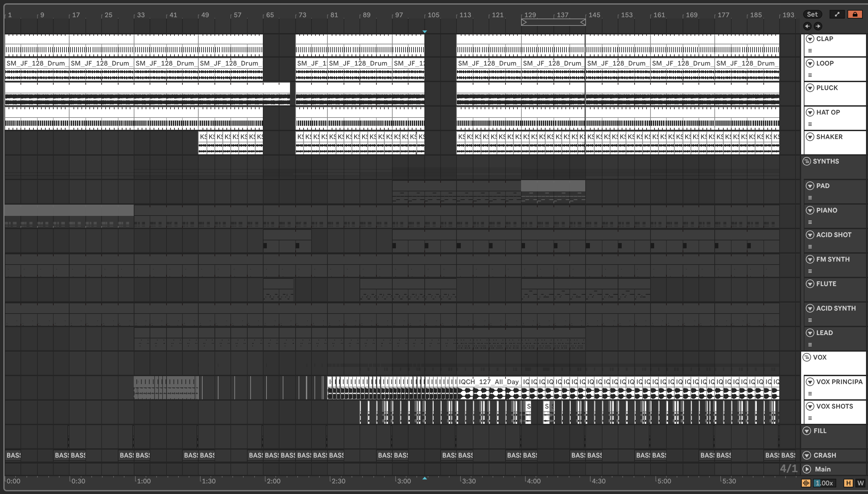Fold the HAT OP track
Viewport: 868px width, 494px height.
810,112
